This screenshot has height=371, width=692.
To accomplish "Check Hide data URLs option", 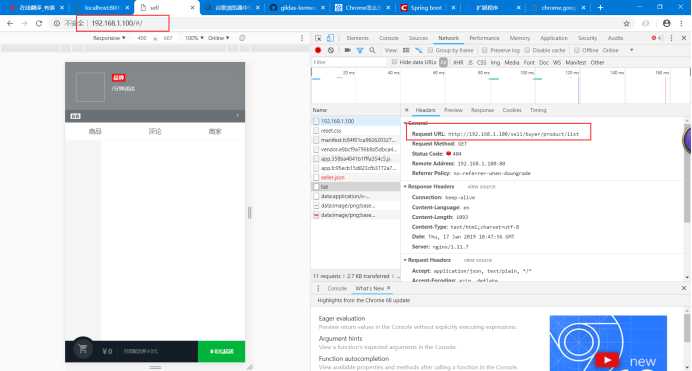I will (394, 63).
